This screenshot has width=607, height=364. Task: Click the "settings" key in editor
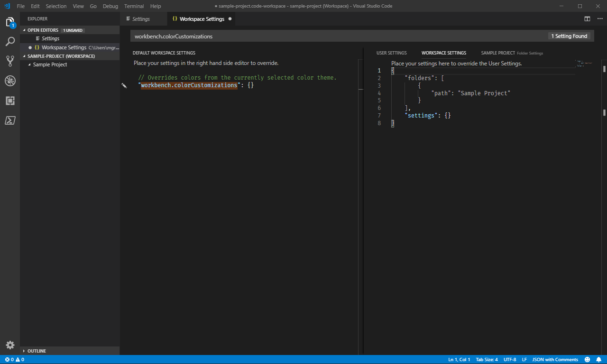point(421,115)
